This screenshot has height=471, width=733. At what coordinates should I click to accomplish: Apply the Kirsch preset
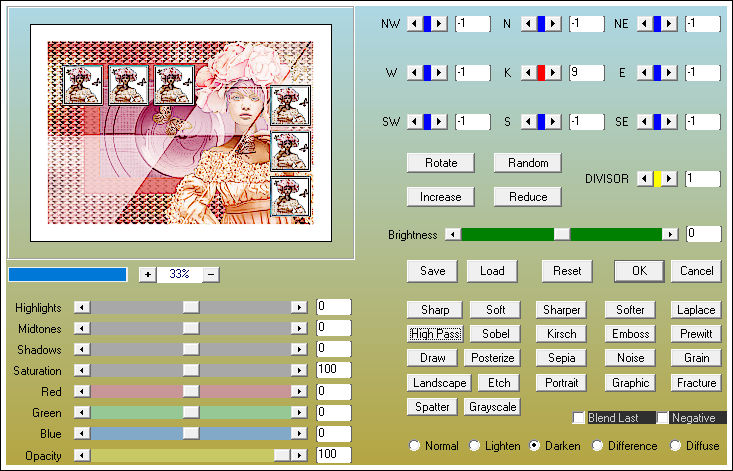coord(561,334)
